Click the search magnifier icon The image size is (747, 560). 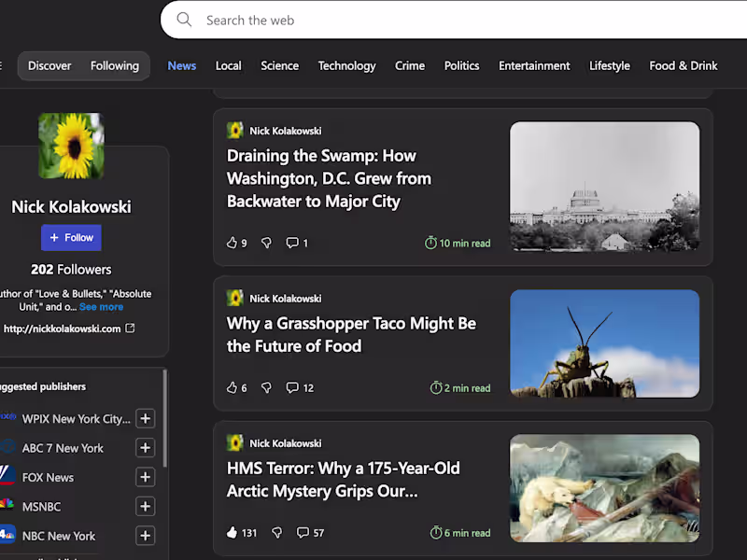click(184, 20)
